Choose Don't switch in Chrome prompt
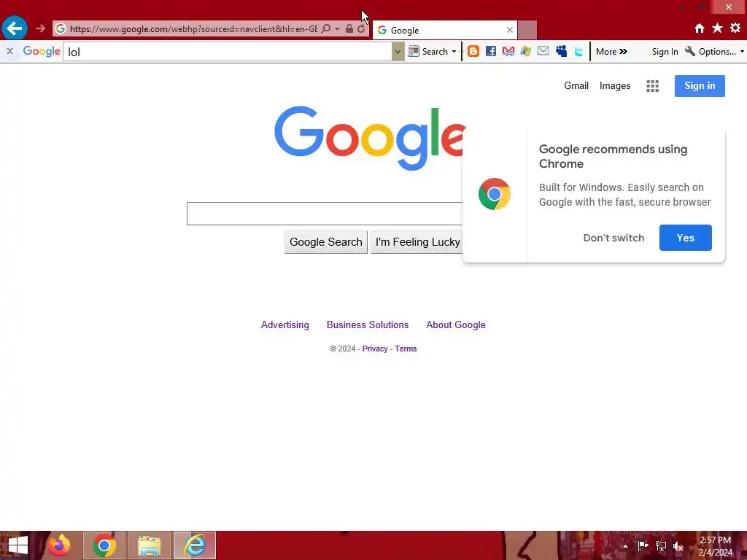Viewport: 747px width, 560px height. 613,238
